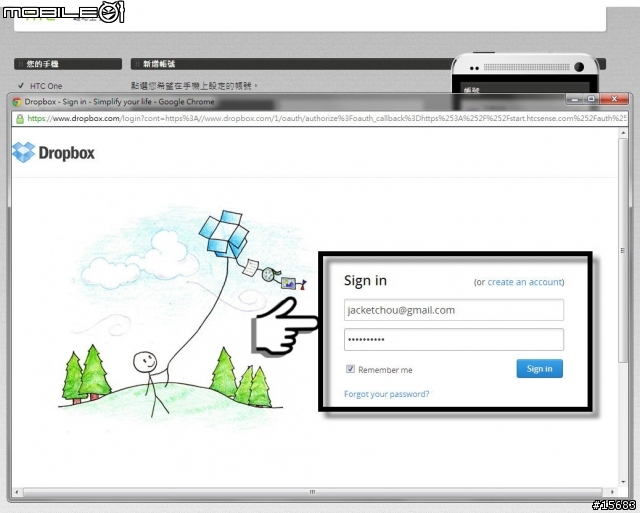Click the Chrome icon in the window title bar
The width and height of the screenshot is (640, 513).
pyautogui.click(x=17, y=102)
